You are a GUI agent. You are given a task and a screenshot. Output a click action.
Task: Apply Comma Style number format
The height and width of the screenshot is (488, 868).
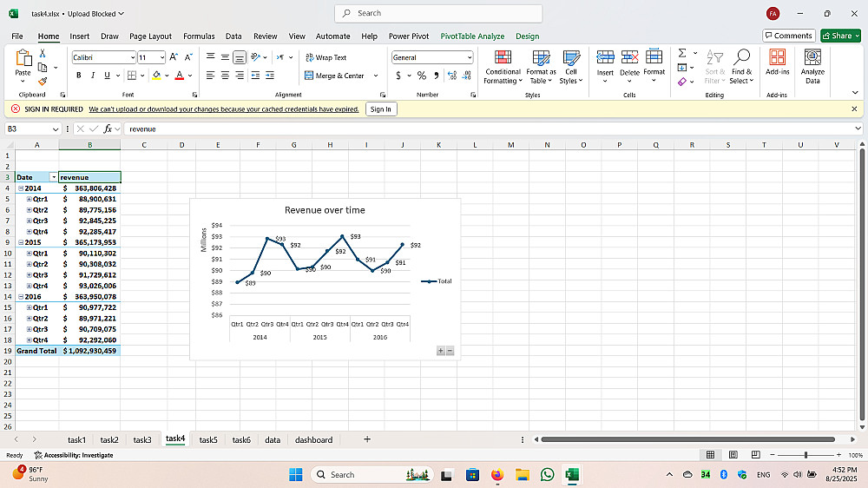pyautogui.click(x=437, y=76)
